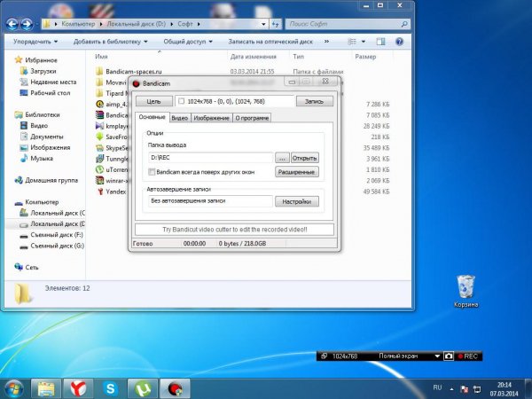Open Skype from the taskbar

(x=110, y=389)
